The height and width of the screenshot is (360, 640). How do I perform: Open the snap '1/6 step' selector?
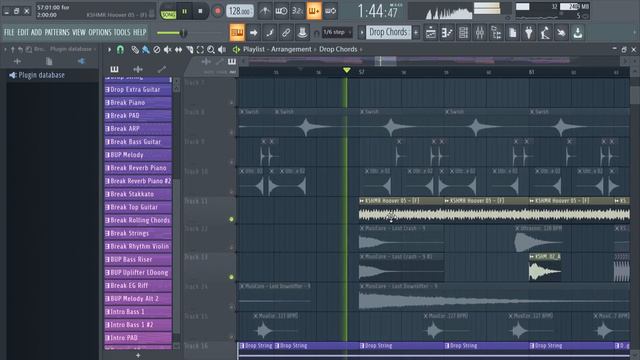337,32
